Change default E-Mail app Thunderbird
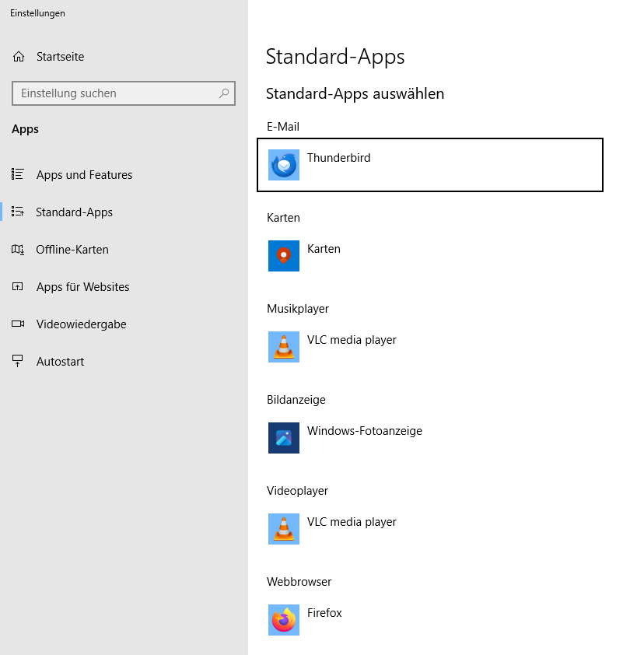 click(430, 165)
